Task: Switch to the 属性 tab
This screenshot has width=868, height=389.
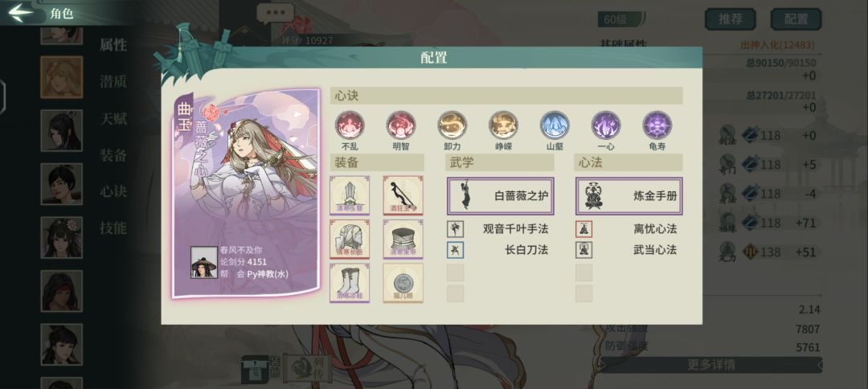Action: click(x=113, y=45)
